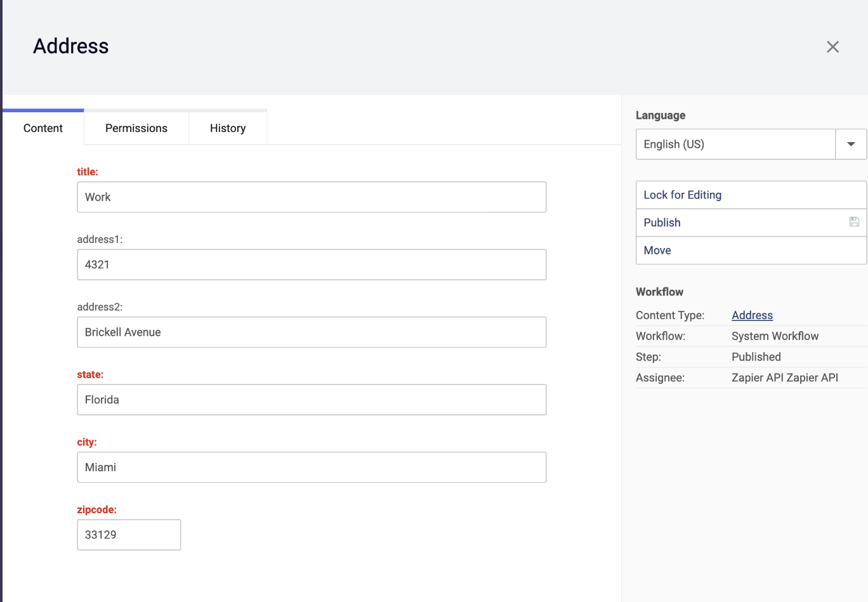Select the state field containing Florida
This screenshot has height=602, width=868.
click(312, 400)
